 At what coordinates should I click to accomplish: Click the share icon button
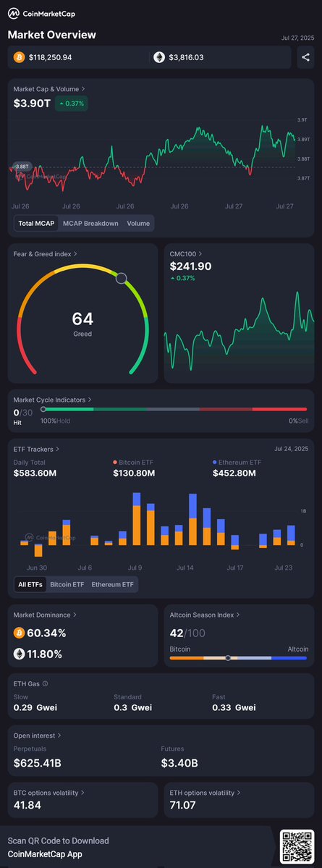click(x=305, y=57)
